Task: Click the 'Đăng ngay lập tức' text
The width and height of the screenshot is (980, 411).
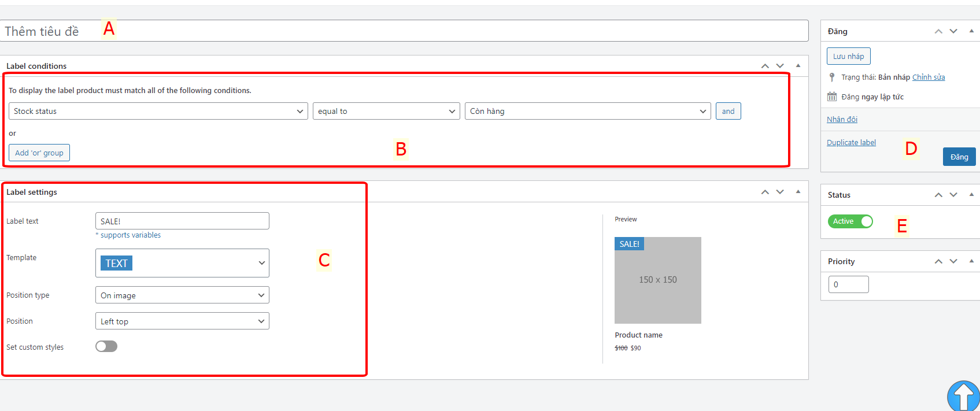Action: point(872,97)
